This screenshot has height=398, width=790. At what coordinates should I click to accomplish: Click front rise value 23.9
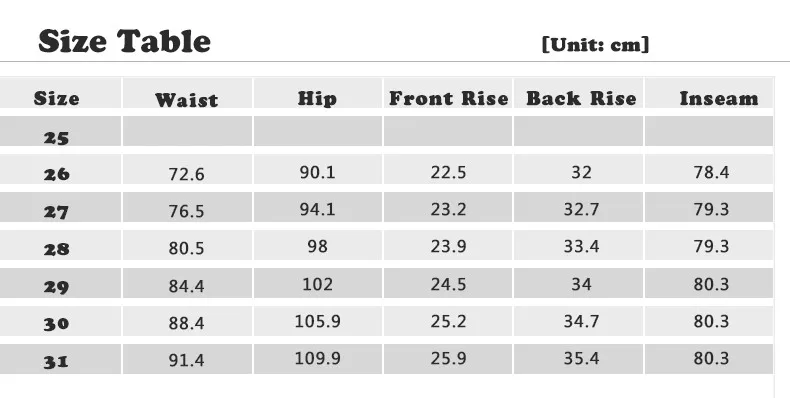[448, 246]
